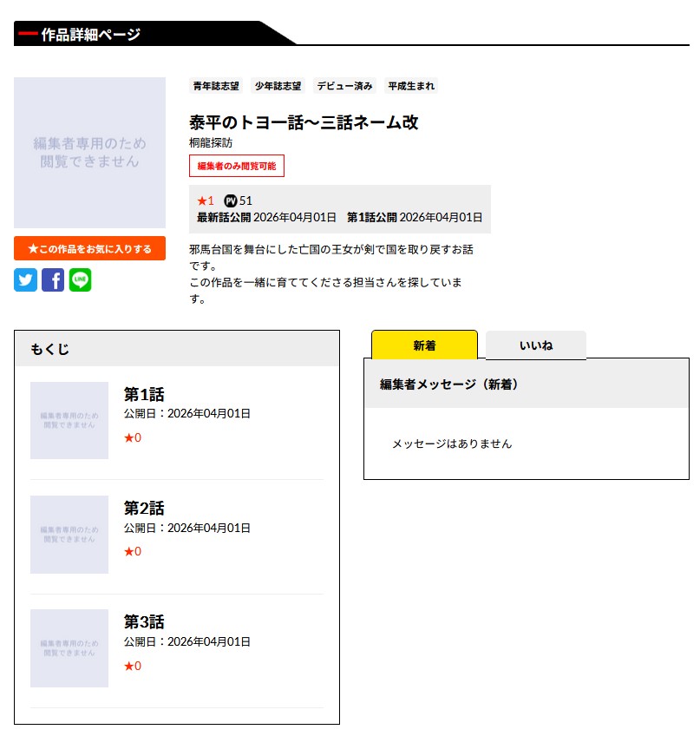Viewport: 700px width, 736px height.
Task: Share the work on Facebook
Action: [x=53, y=280]
